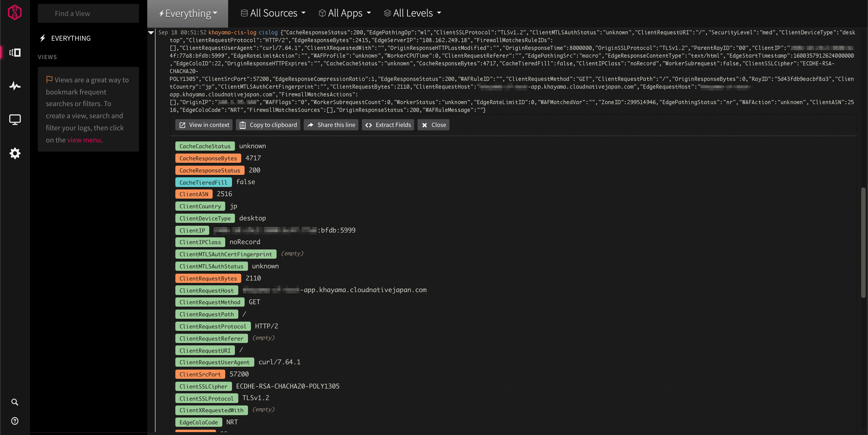
Task: Click Extract Fields button
Action: click(x=388, y=125)
